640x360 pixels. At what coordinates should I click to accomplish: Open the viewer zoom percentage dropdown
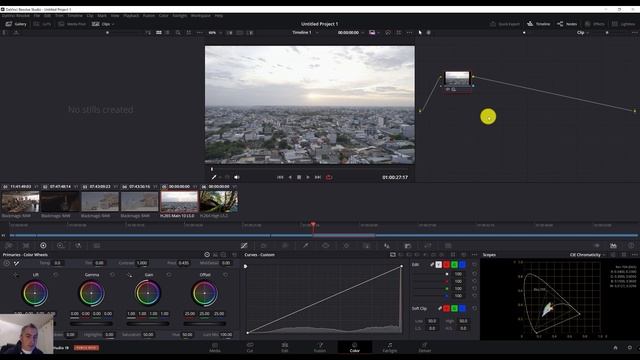click(215, 33)
